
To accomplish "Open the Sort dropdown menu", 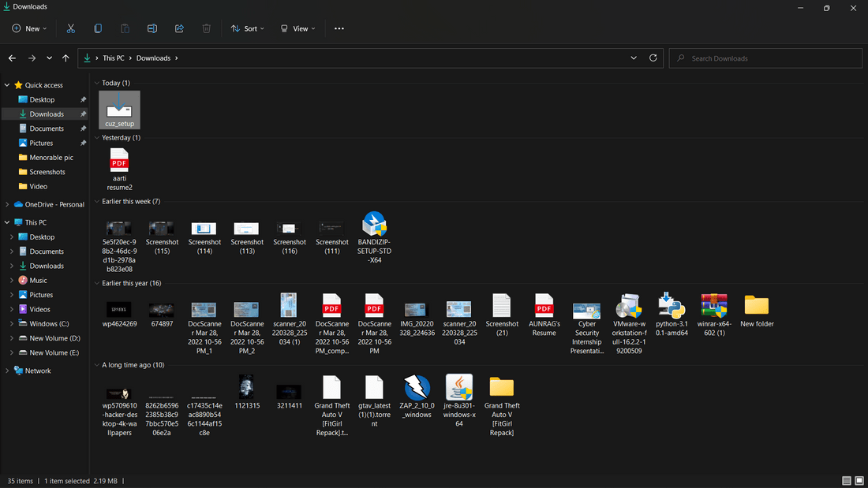I will [x=249, y=28].
